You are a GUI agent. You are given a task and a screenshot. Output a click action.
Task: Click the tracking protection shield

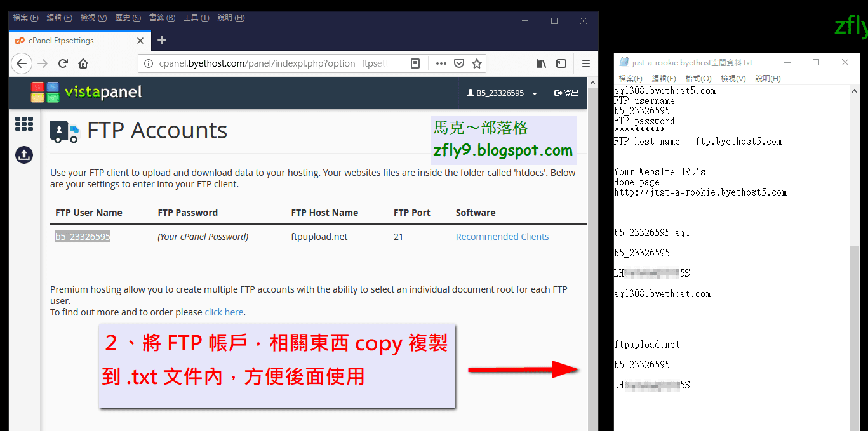459,63
